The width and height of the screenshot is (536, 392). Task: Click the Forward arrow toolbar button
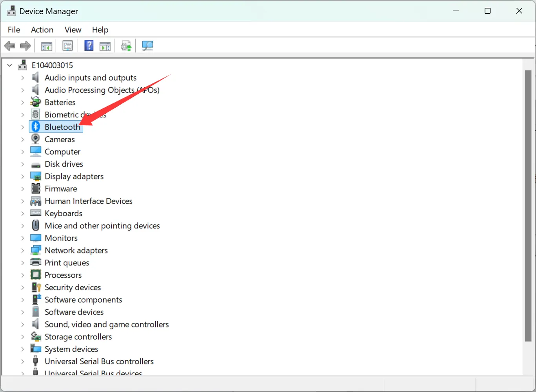(x=25, y=46)
